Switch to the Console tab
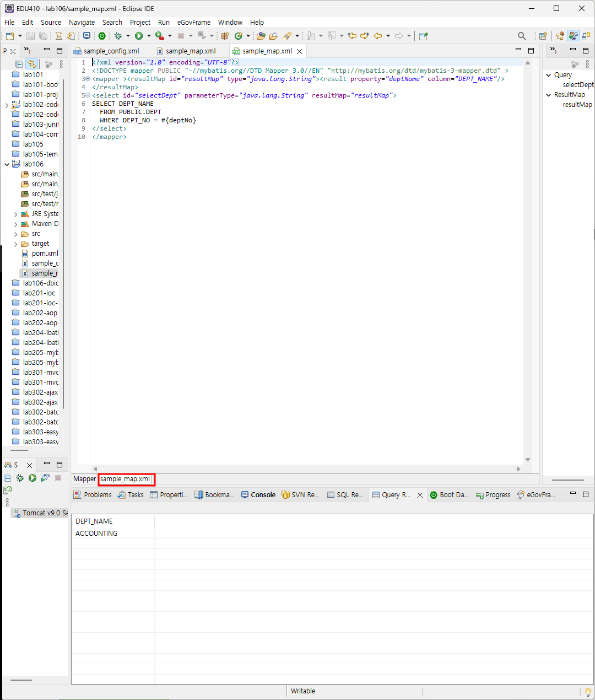Image resolution: width=595 pixels, height=700 pixels. [258, 495]
